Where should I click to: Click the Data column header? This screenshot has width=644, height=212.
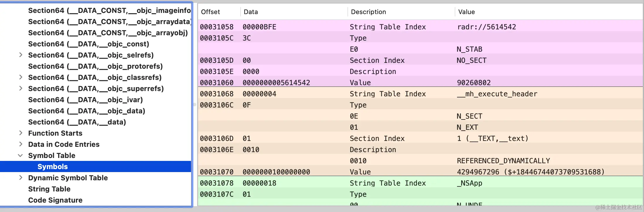251,12
